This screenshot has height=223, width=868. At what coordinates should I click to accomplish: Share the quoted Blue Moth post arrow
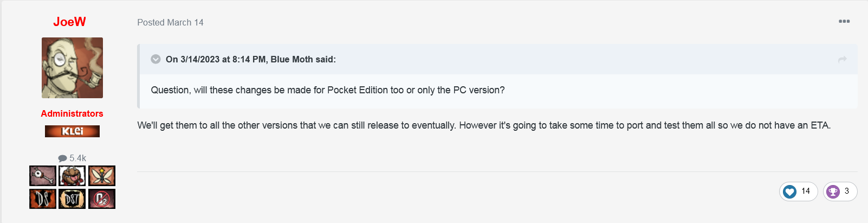click(842, 60)
